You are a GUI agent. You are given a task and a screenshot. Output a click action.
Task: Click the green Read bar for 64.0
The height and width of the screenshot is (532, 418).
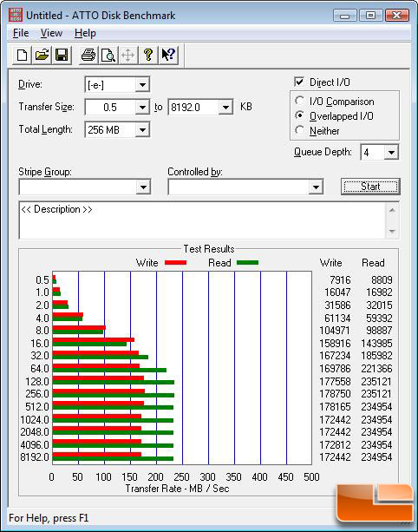(109, 371)
